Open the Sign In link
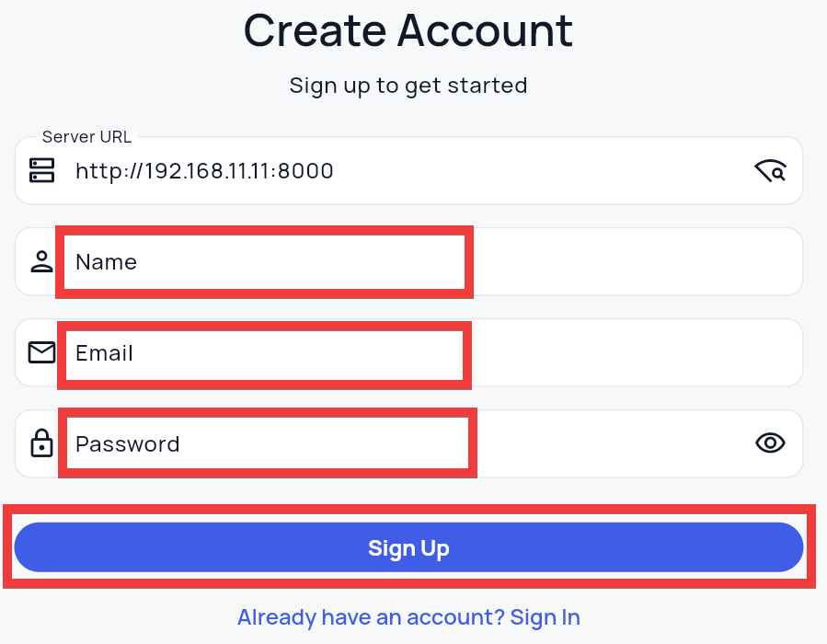827x644 pixels. click(x=545, y=616)
